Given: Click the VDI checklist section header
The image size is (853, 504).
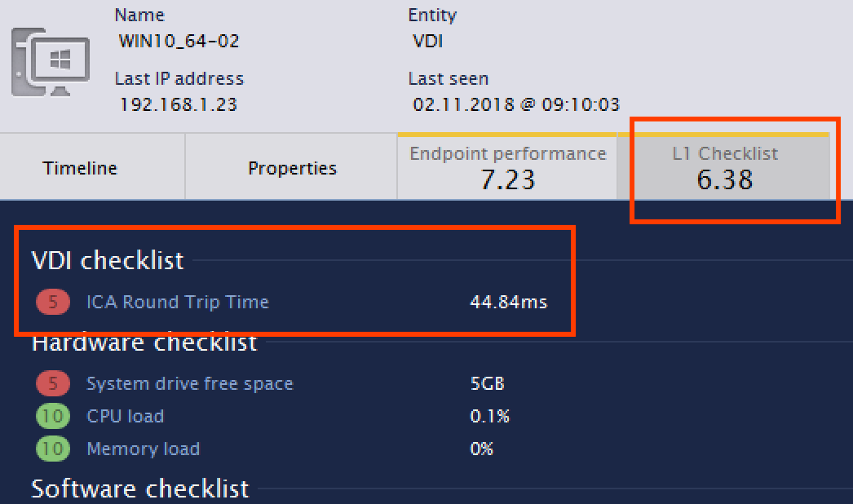Looking at the screenshot, I should [x=108, y=260].
